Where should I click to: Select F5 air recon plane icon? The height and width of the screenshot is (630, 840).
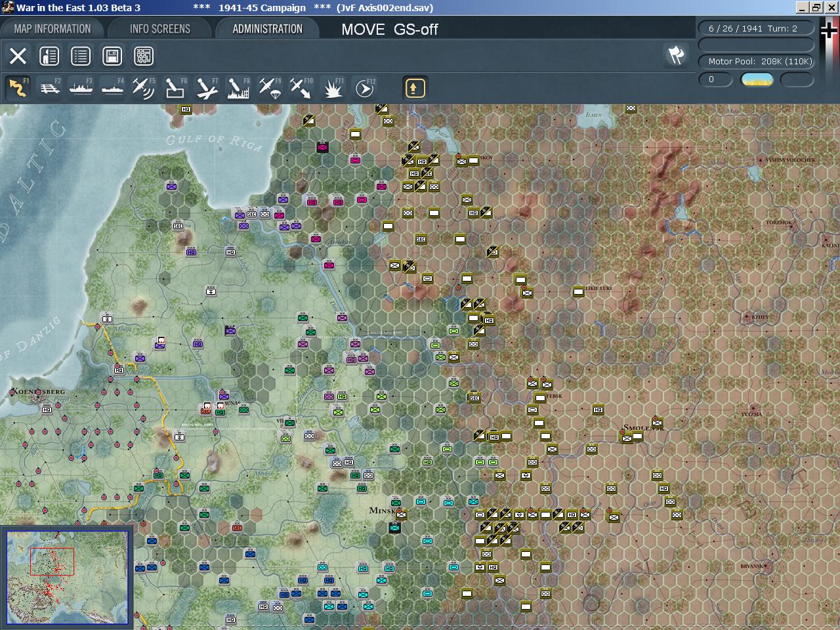click(144, 87)
